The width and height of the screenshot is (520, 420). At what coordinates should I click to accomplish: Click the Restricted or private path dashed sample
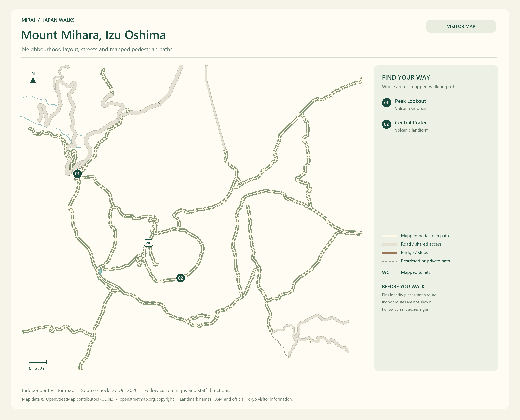tap(390, 261)
